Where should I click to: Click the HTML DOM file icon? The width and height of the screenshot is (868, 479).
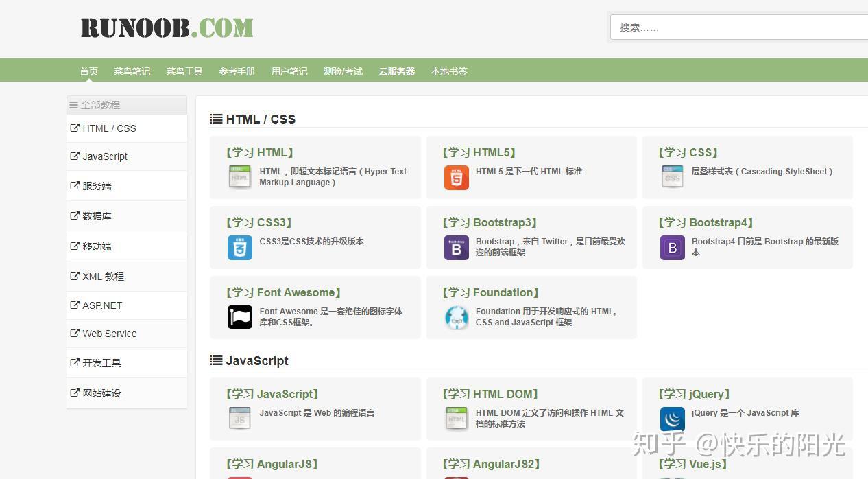point(457,419)
